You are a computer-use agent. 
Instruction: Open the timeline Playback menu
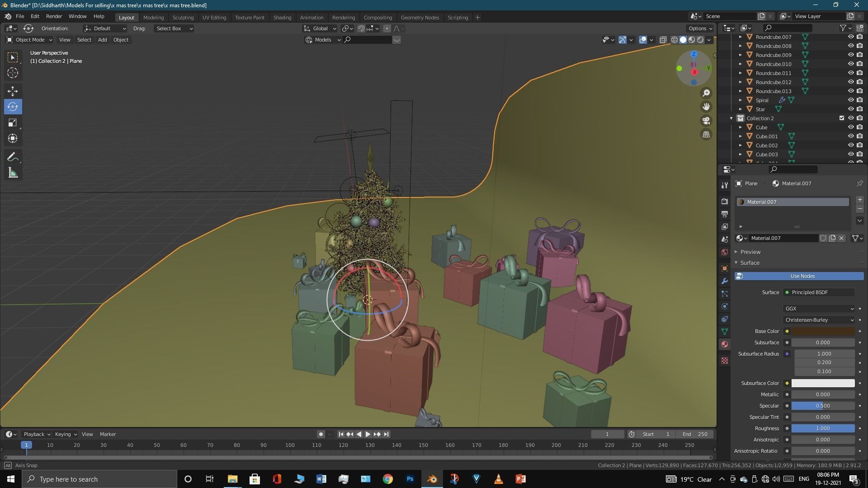click(x=36, y=434)
